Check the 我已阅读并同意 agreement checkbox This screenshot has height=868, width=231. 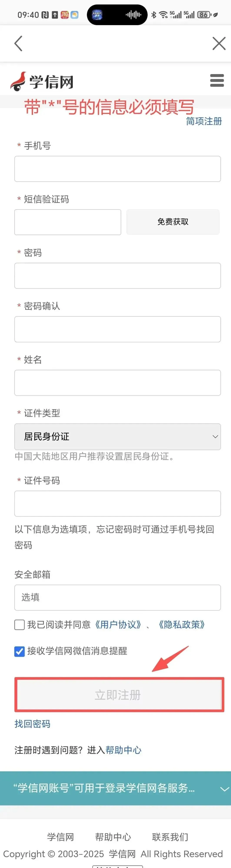click(x=20, y=625)
